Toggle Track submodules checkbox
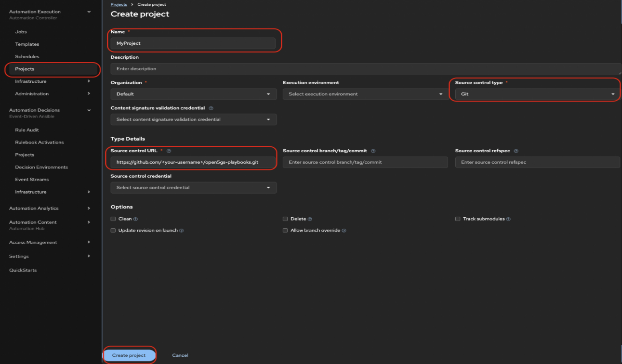The image size is (622, 364). (458, 219)
